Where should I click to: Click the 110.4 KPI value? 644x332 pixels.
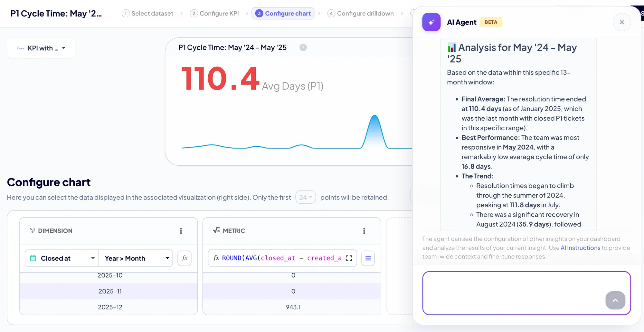click(221, 78)
